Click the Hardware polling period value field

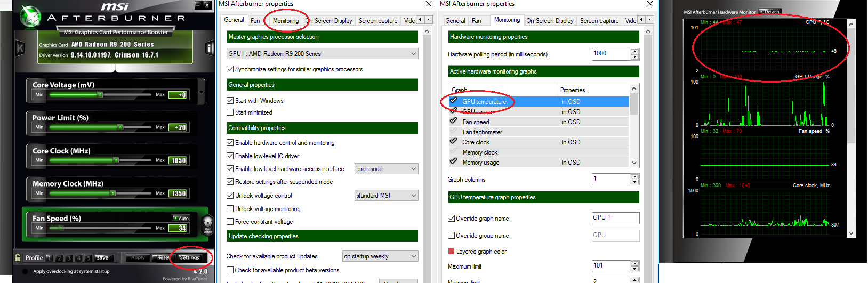click(x=611, y=54)
